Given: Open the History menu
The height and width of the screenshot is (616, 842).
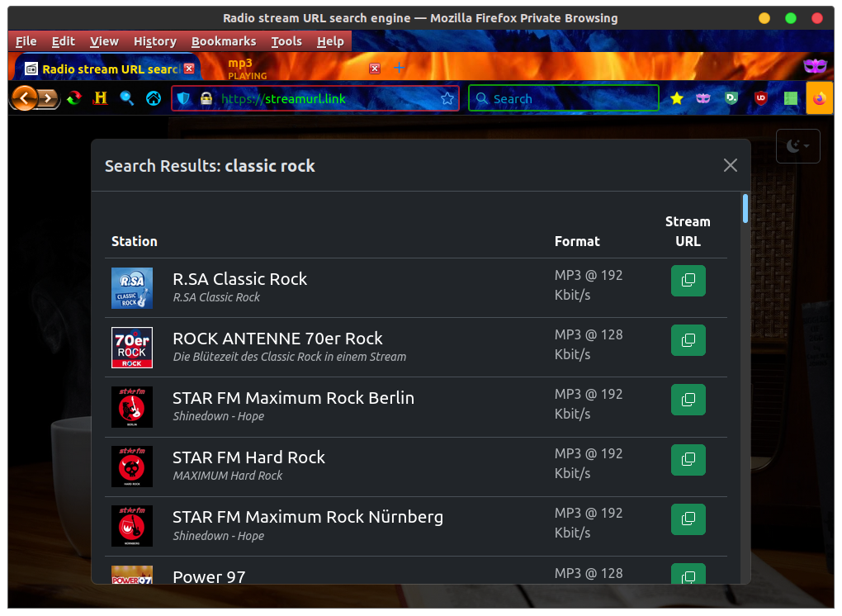Looking at the screenshot, I should pyautogui.click(x=154, y=41).
